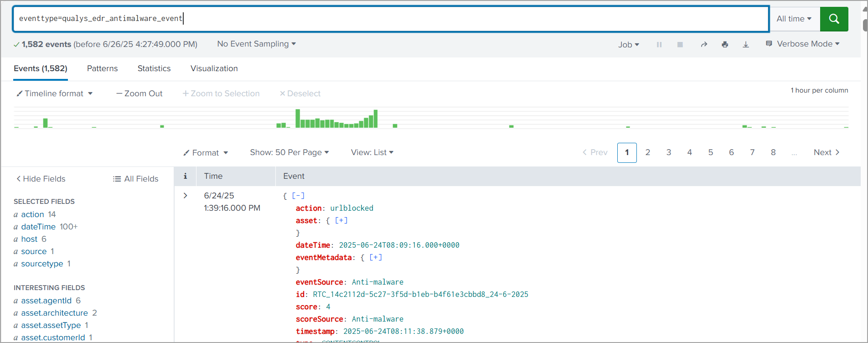
Task: Click the tallest timeline histogram bar
Action: [298, 119]
